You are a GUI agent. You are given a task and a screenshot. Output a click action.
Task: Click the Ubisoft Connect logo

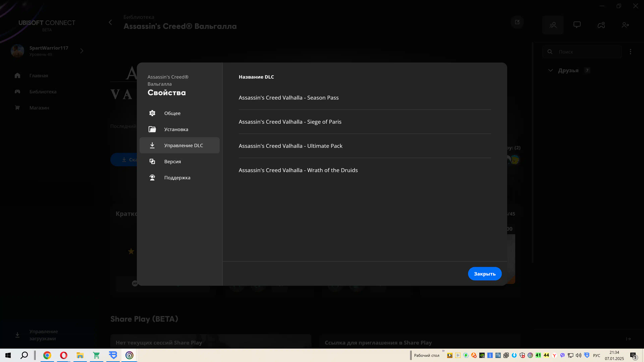tap(47, 25)
